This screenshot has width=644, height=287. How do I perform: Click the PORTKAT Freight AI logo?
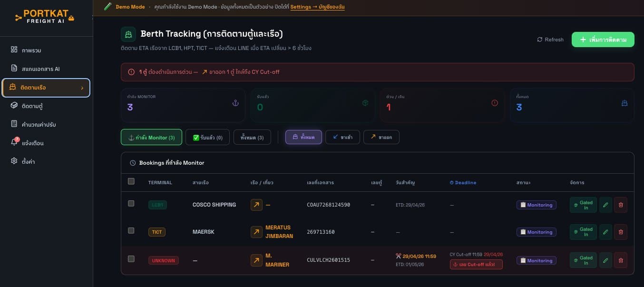click(x=45, y=17)
